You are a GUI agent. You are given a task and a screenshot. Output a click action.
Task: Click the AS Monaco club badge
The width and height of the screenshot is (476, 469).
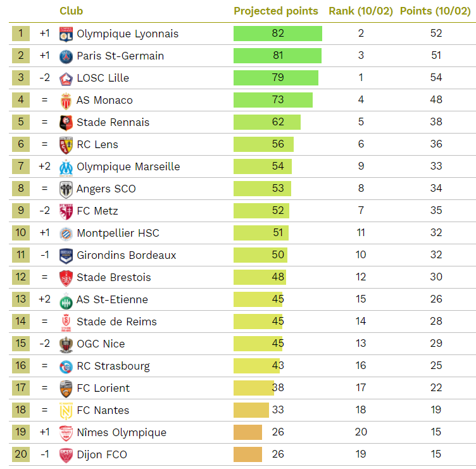(66, 100)
